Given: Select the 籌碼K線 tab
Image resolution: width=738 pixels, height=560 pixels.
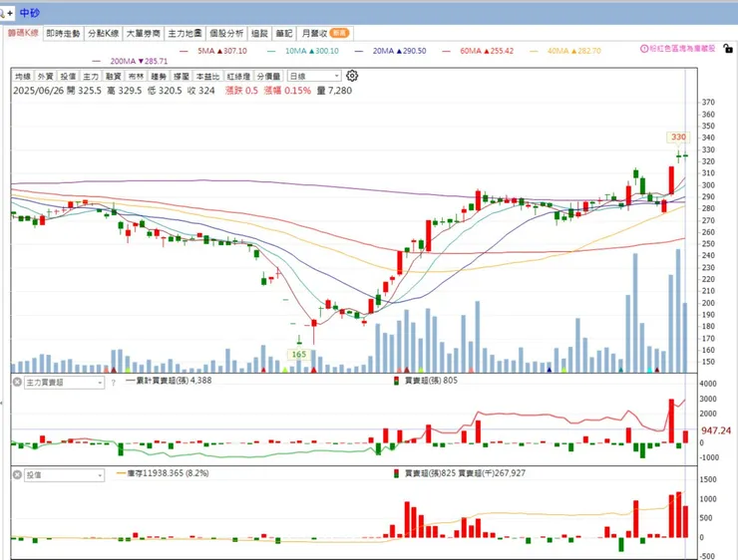Looking at the screenshot, I should click(23, 33).
